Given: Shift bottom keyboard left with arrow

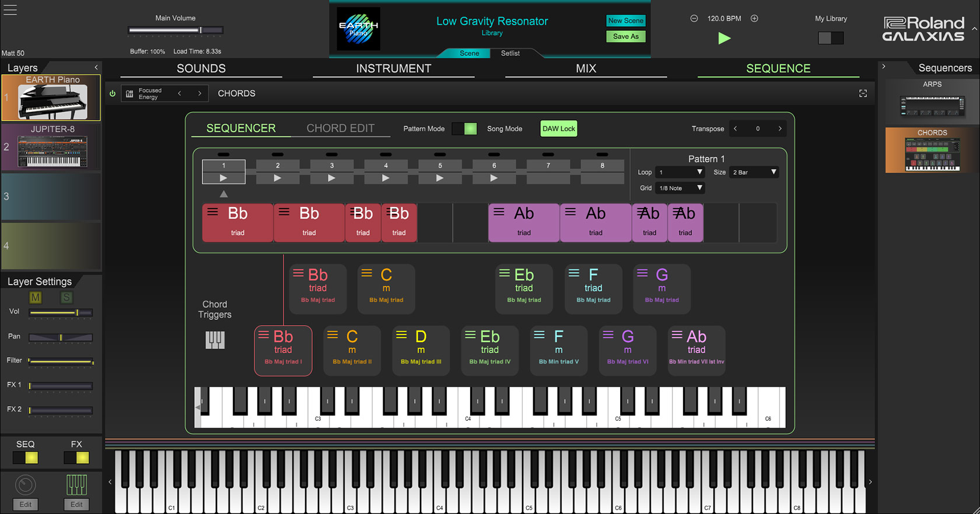Looking at the screenshot, I should 110,482.
